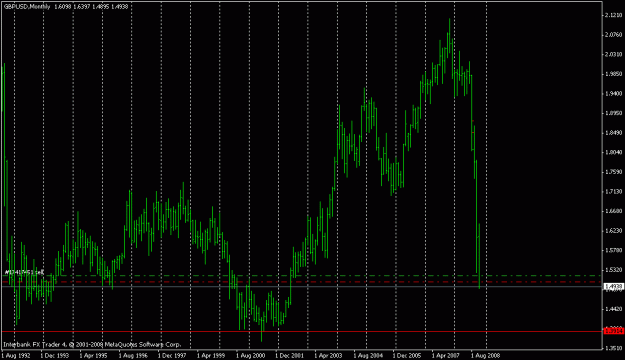Click the 1.6230 price scale label
This screenshot has width=625, height=360.
tap(613, 230)
